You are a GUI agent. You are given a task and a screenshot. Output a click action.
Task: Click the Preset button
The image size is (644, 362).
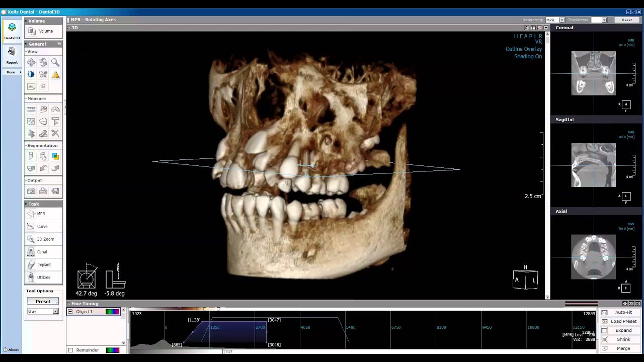click(x=43, y=301)
